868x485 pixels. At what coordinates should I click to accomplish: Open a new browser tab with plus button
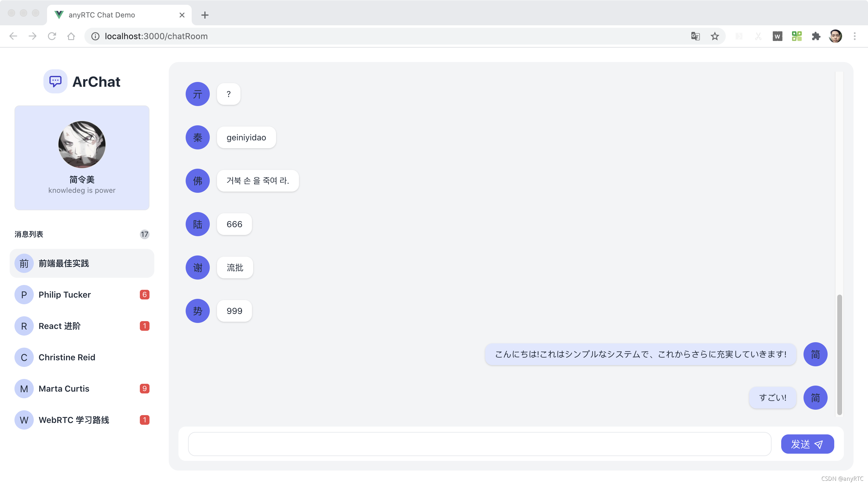tap(205, 15)
